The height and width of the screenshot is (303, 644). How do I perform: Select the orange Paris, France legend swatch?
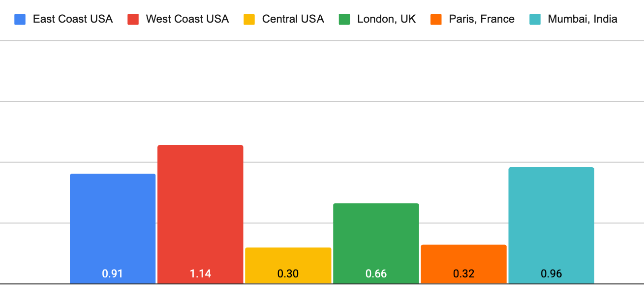click(436, 20)
